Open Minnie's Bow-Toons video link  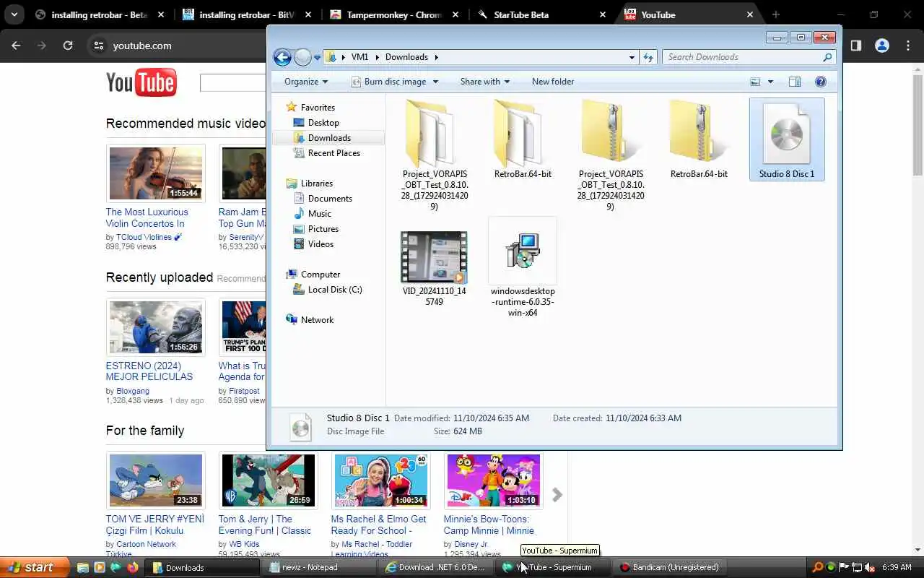pos(489,525)
